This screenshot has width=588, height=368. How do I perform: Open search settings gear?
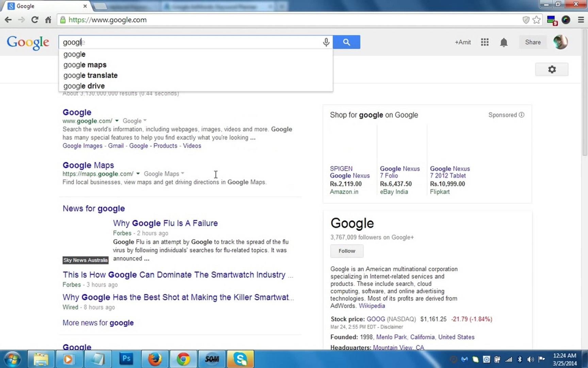pos(552,70)
